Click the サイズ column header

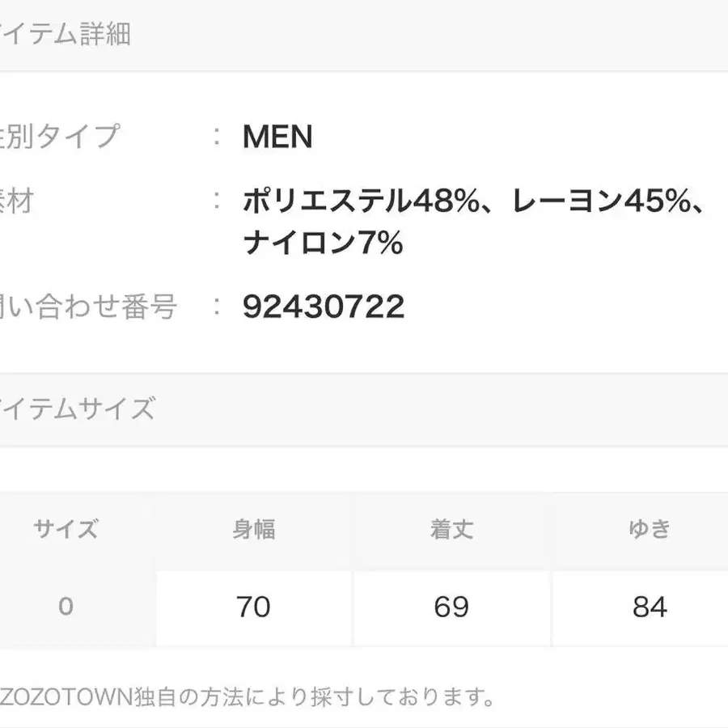tap(66, 530)
